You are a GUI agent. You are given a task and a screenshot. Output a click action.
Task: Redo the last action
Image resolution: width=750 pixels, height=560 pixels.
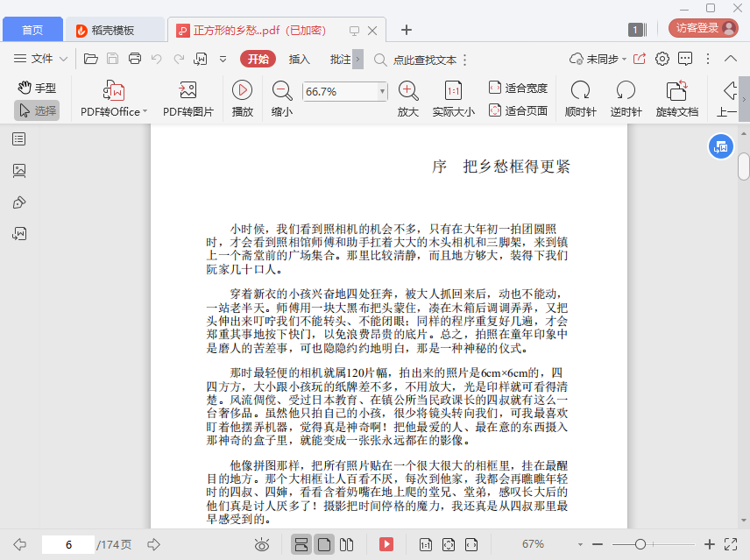tap(179, 59)
